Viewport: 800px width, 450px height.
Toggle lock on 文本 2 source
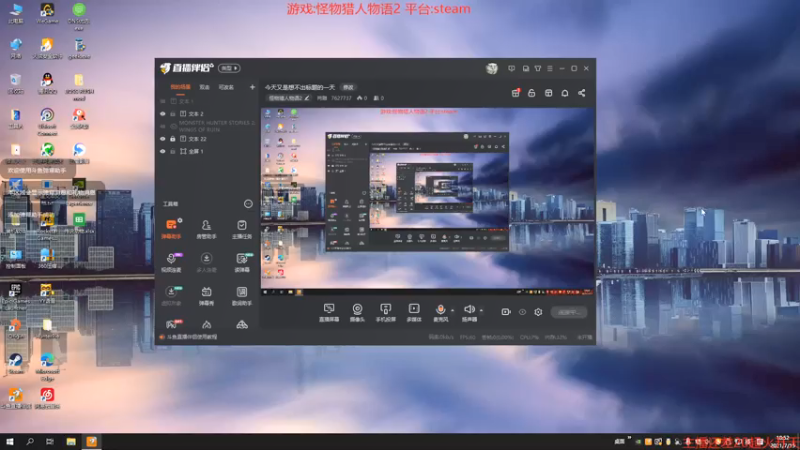[x=173, y=114]
